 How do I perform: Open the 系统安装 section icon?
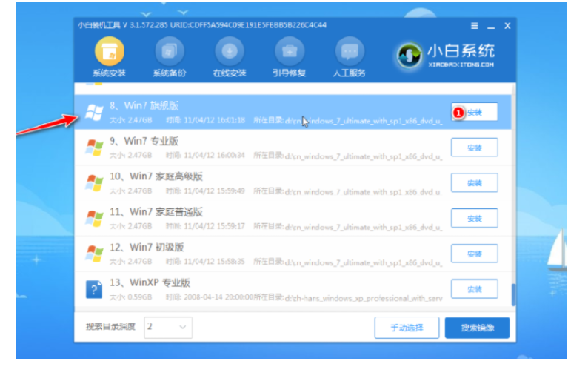coord(109,52)
